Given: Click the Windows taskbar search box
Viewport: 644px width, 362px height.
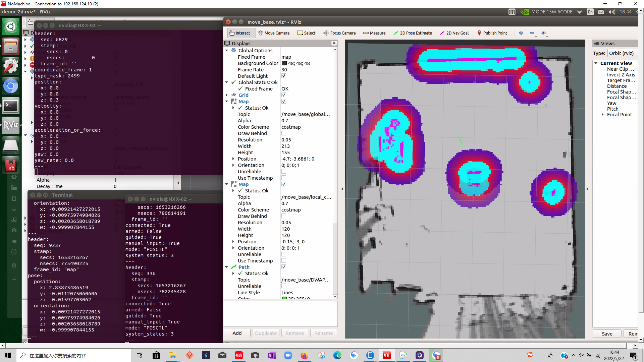Looking at the screenshot, I should 74,355.
